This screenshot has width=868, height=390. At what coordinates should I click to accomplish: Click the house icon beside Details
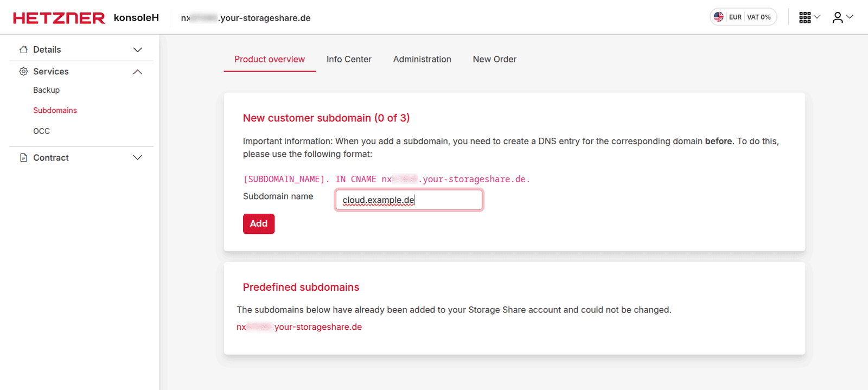pyautogui.click(x=23, y=49)
